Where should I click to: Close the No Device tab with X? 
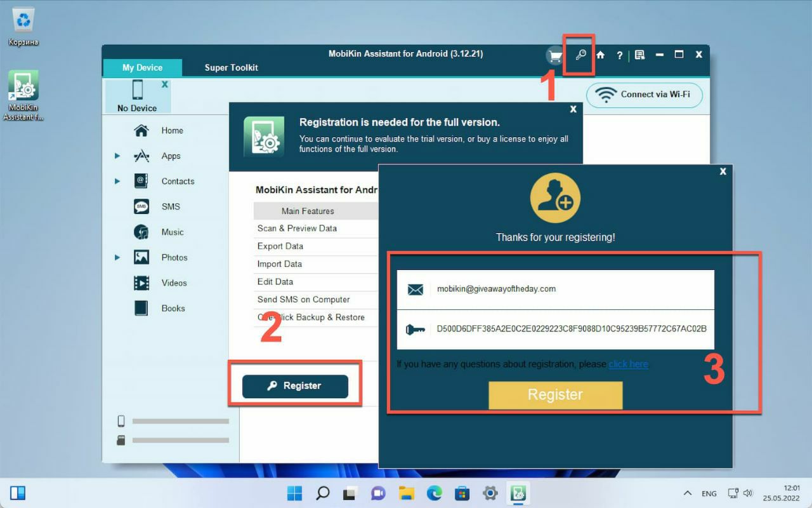[x=164, y=84]
